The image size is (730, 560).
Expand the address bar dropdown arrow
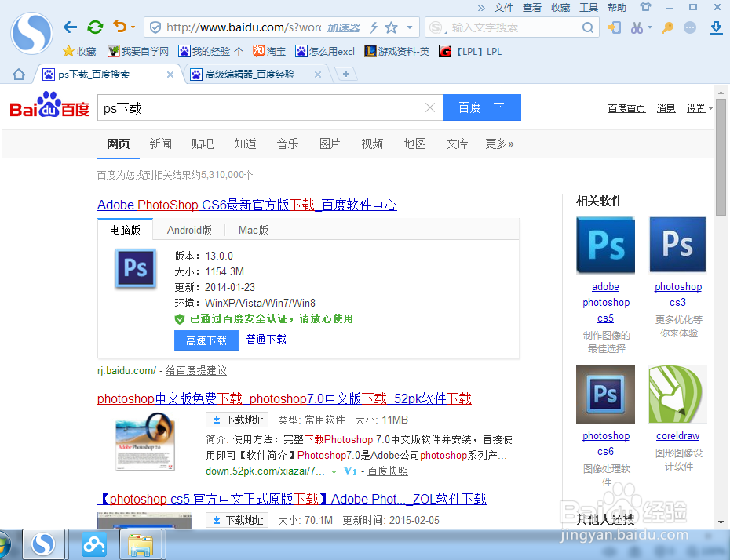pos(410,27)
